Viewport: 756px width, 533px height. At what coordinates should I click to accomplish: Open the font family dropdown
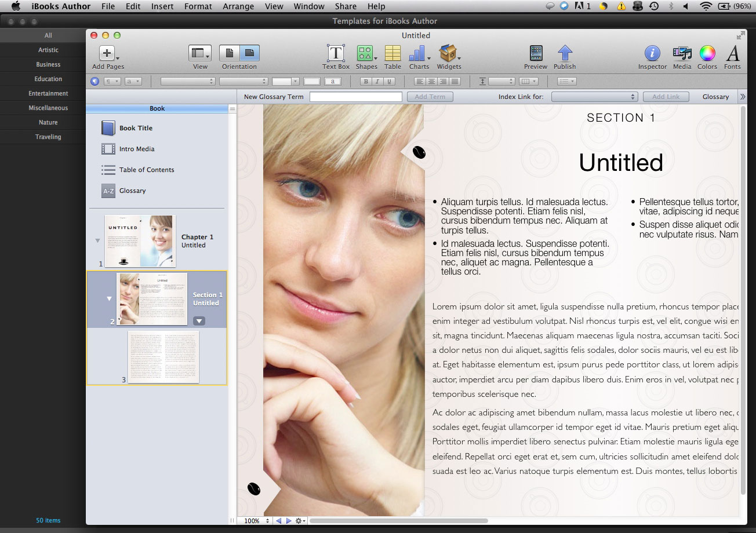point(187,82)
